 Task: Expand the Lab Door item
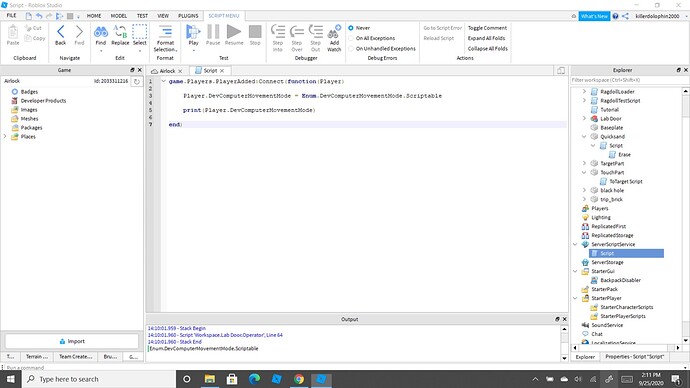point(584,118)
